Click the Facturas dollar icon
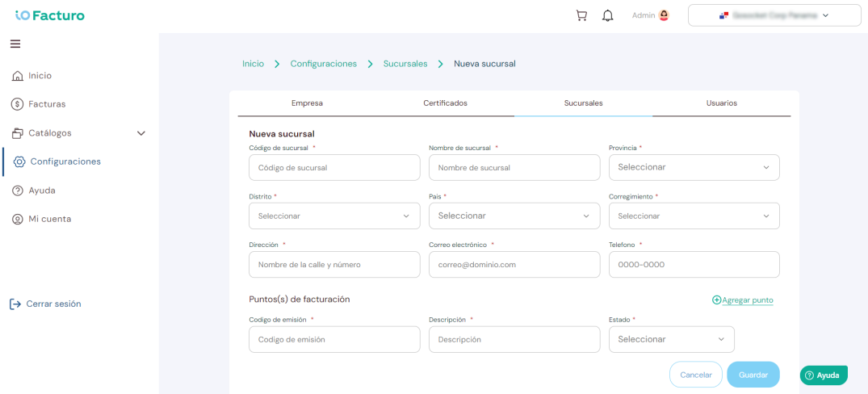This screenshot has height=394, width=868. (18, 104)
